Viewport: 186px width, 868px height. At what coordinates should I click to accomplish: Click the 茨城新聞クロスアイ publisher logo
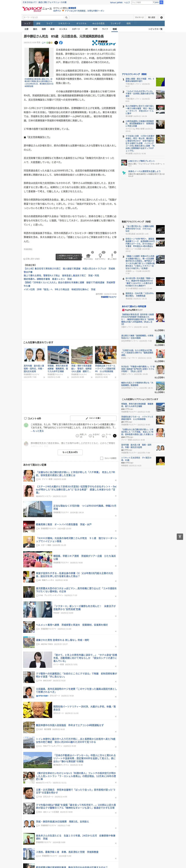click(x=104, y=43)
